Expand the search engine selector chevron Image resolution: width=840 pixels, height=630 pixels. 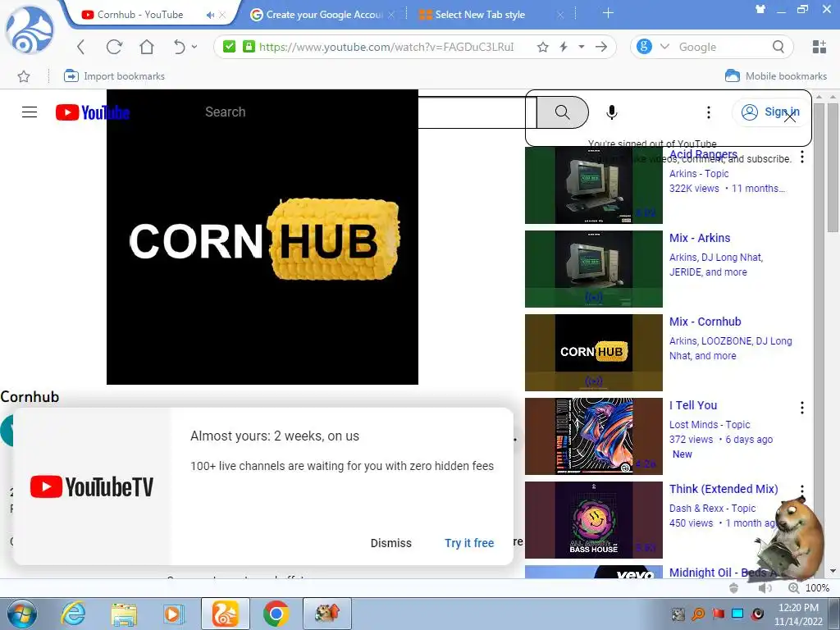tap(664, 47)
